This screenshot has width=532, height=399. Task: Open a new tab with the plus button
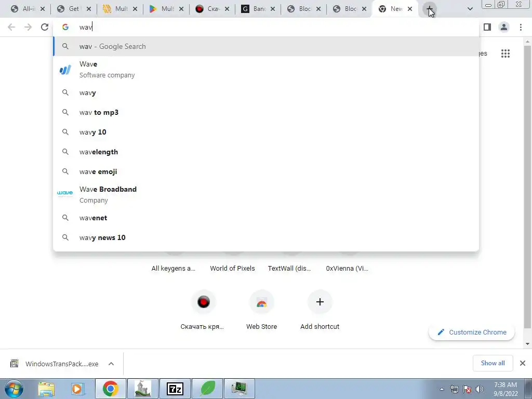tap(429, 9)
